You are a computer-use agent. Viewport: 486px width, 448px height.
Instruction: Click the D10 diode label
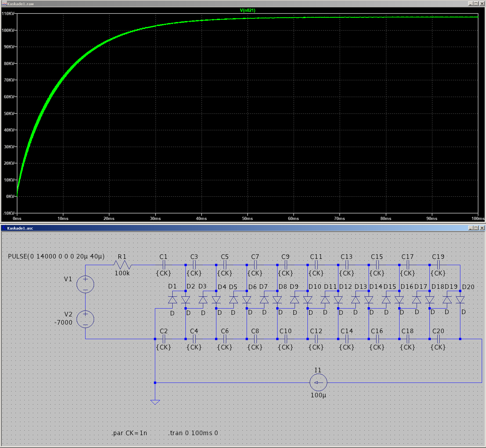[315, 286]
